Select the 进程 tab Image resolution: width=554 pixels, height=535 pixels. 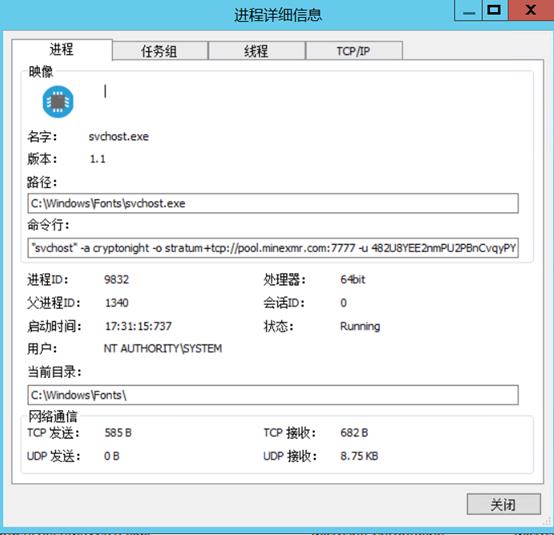(x=62, y=50)
